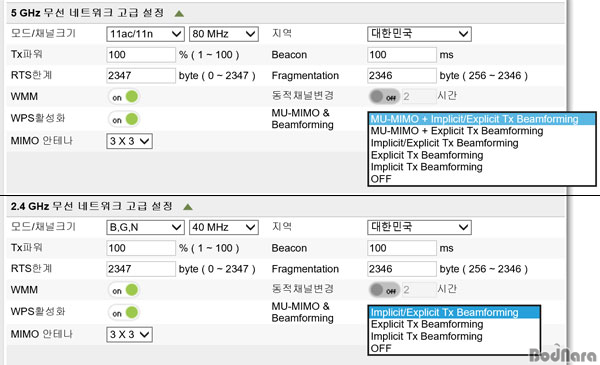The width and height of the screenshot is (600, 365).
Task: Toggle WPS활성화 switch in 2.4 GHz section
Action: (124, 313)
